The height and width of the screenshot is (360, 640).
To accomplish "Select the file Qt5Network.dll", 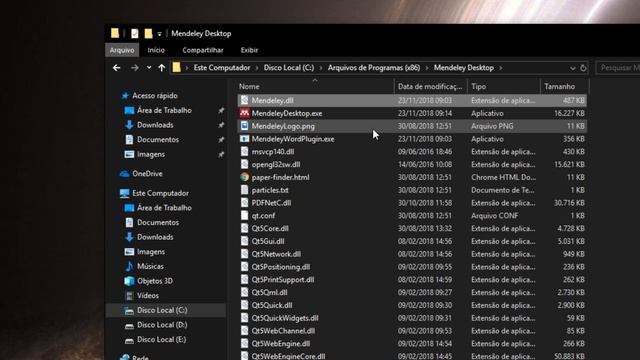I will point(276,254).
